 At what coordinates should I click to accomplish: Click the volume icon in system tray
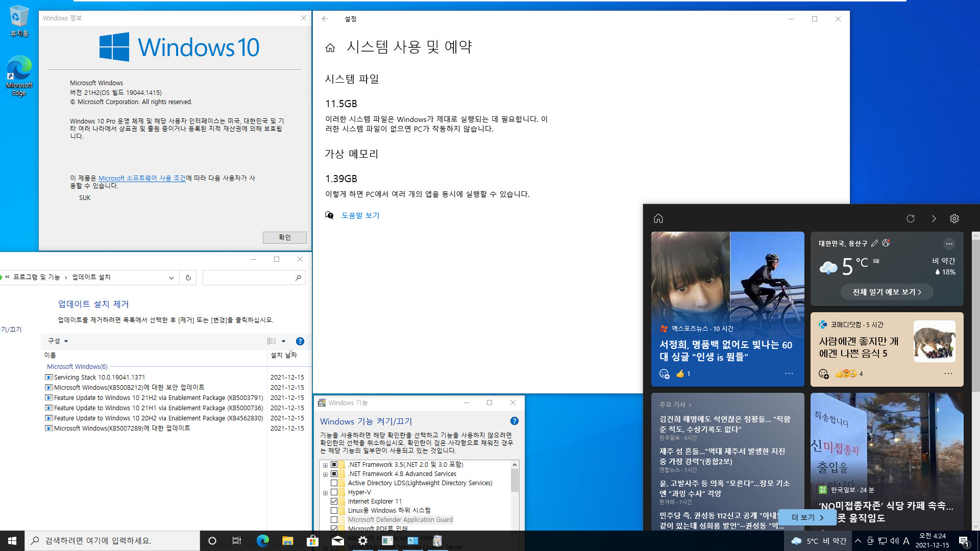pyautogui.click(x=894, y=541)
